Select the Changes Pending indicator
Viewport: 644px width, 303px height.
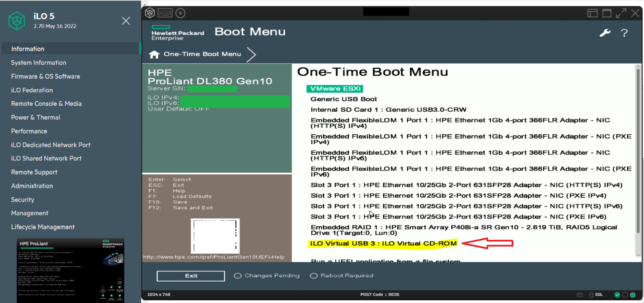click(x=267, y=275)
